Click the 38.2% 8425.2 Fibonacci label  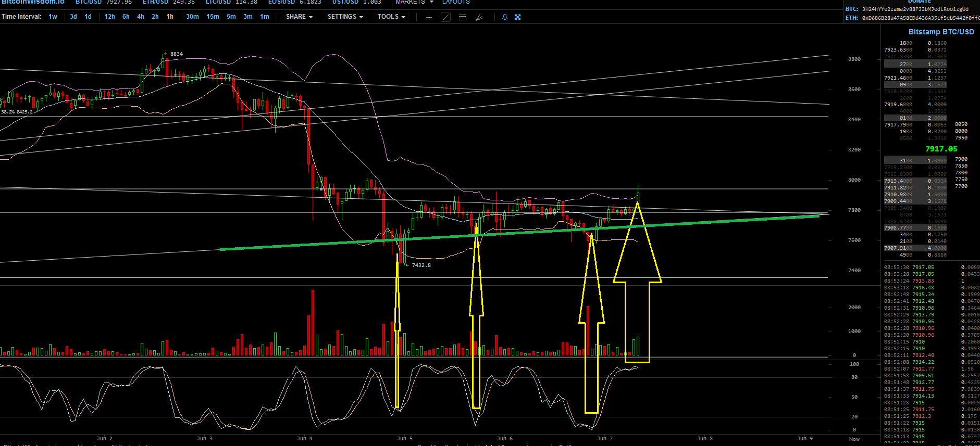click(17, 111)
